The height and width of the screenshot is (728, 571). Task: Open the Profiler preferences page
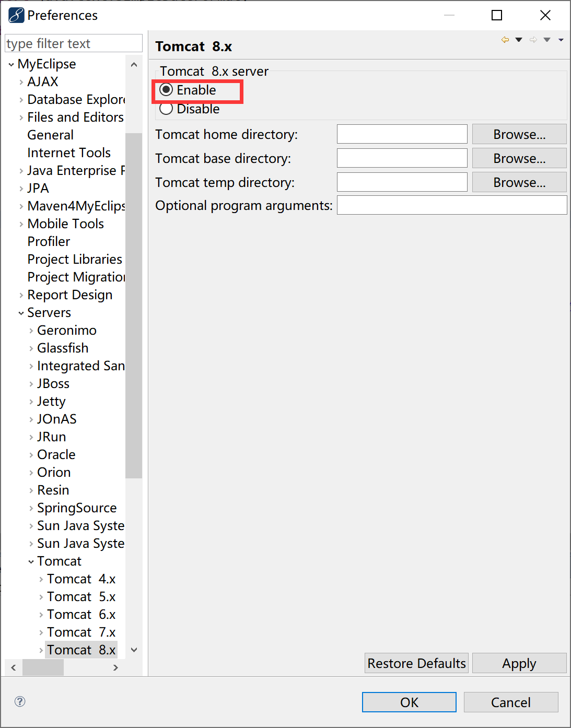tap(49, 241)
